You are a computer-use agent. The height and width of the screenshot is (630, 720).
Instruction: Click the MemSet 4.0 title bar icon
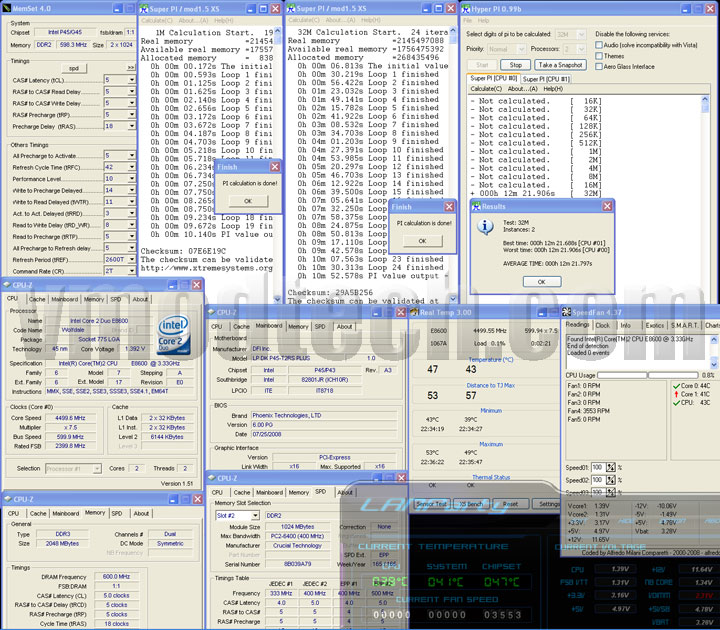[6, 8]
